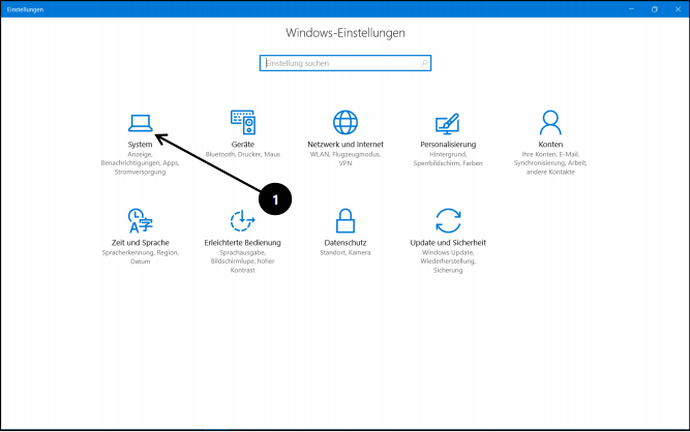Click the System label
This screenshot has height=432, width=690.
tap(140, 144)
